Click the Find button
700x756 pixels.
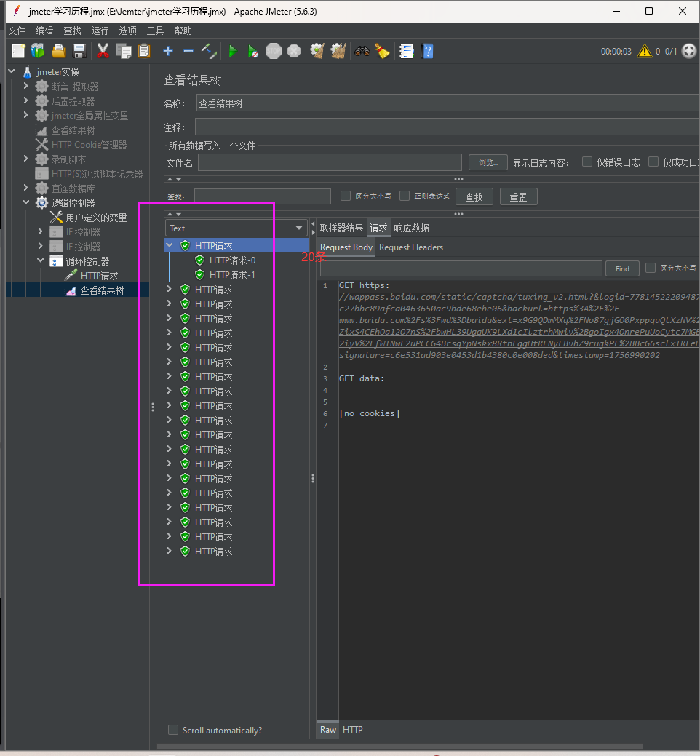pos(622,268)
